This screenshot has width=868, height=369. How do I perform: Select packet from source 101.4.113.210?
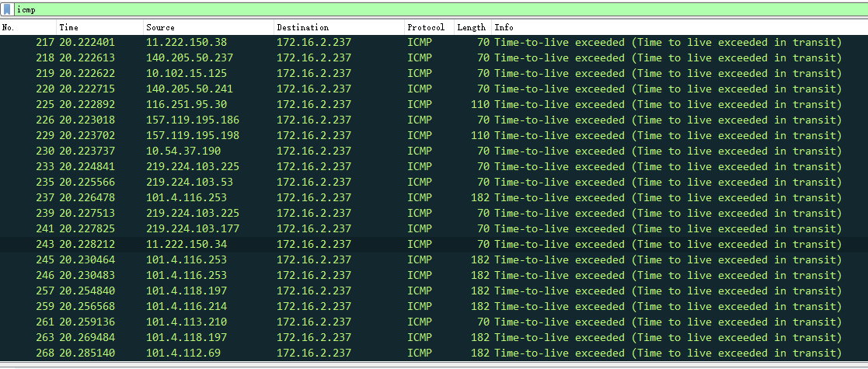click(x=434, y=322)
